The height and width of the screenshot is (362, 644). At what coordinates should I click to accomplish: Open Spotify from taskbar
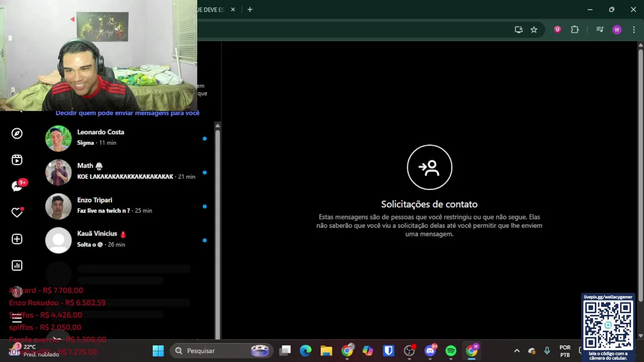(451, 351)
